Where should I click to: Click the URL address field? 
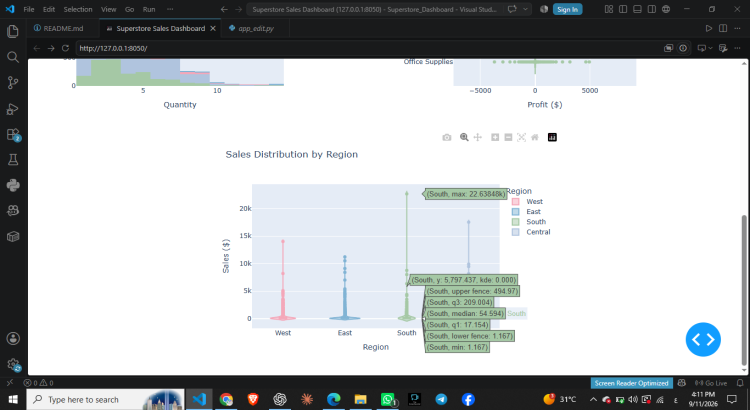point(368,48)
